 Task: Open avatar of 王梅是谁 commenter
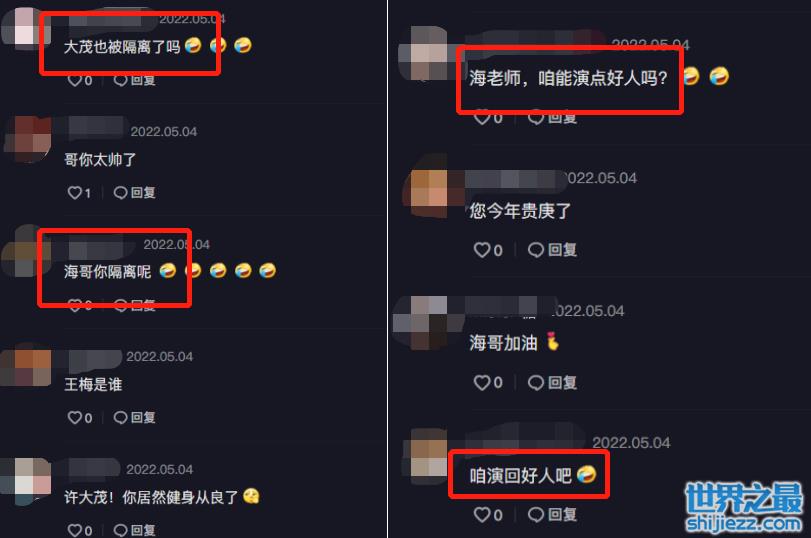(27, 364)
